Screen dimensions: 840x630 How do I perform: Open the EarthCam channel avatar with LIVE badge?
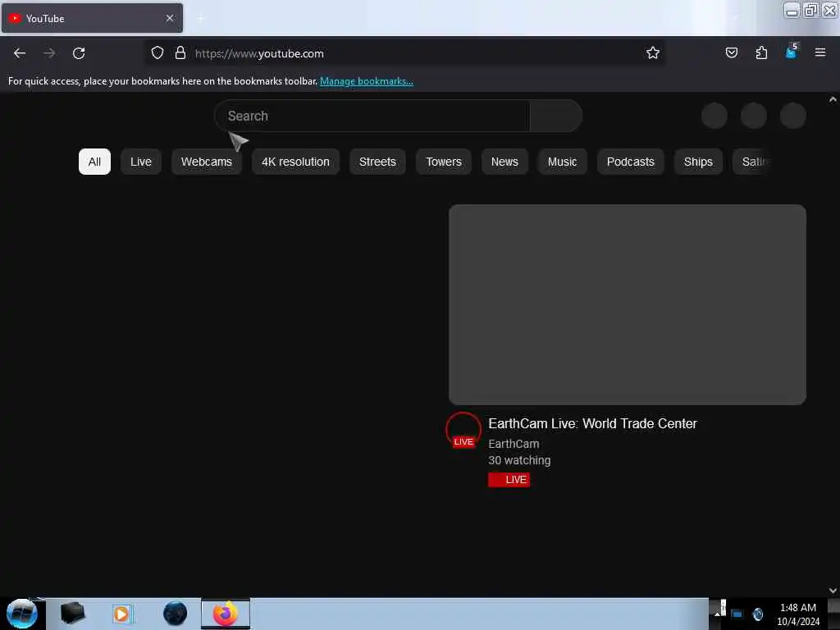point(463,430)
